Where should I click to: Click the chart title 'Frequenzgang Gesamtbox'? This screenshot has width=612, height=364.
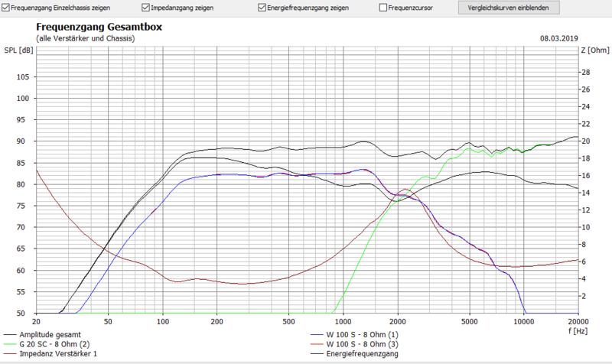coord(99,27)
